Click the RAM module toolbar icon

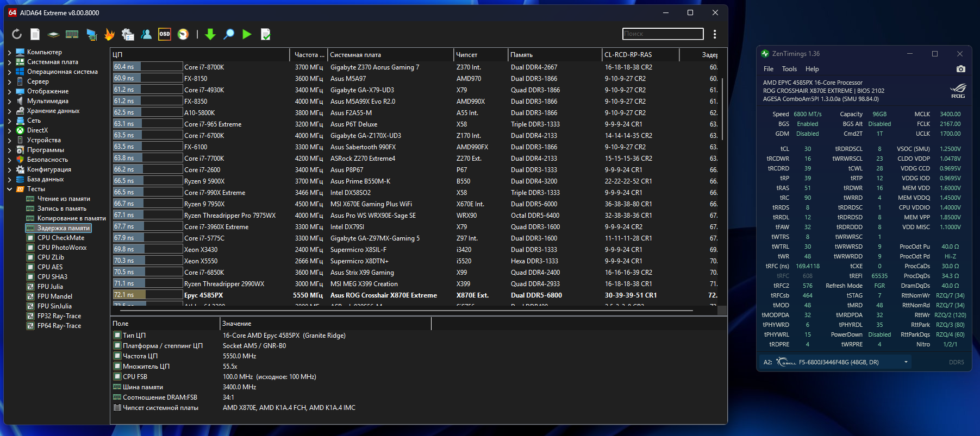[x=72, y=34]
